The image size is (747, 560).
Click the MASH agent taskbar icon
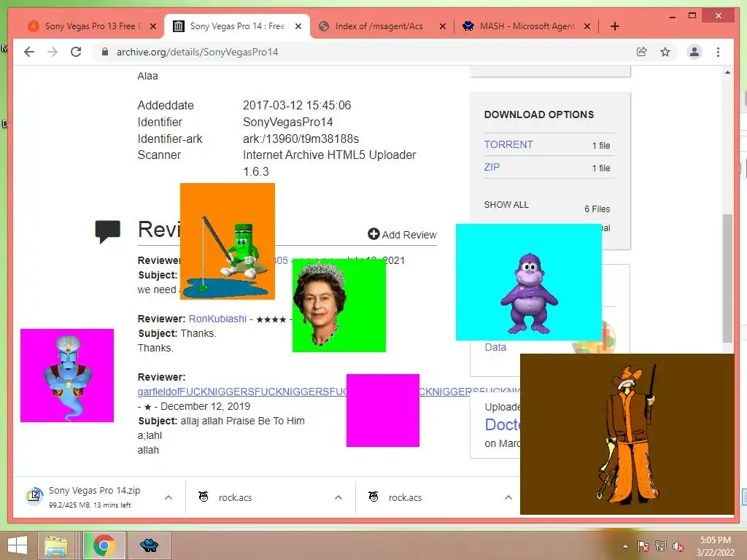coord(149,545)
